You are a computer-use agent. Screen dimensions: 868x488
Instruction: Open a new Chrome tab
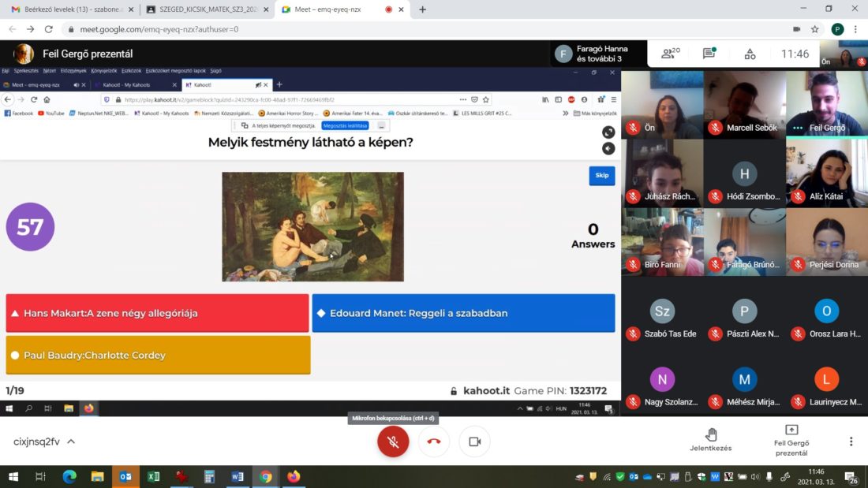422,9
